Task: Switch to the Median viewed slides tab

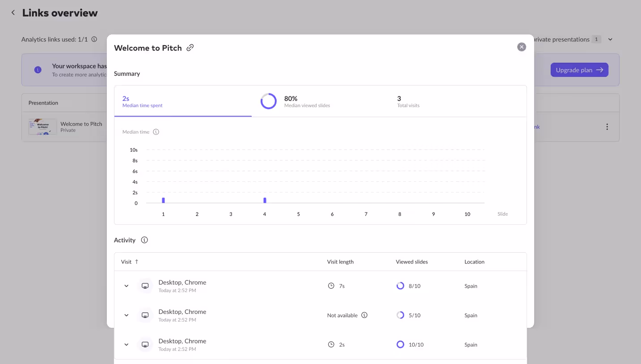Action: [307, 101]
